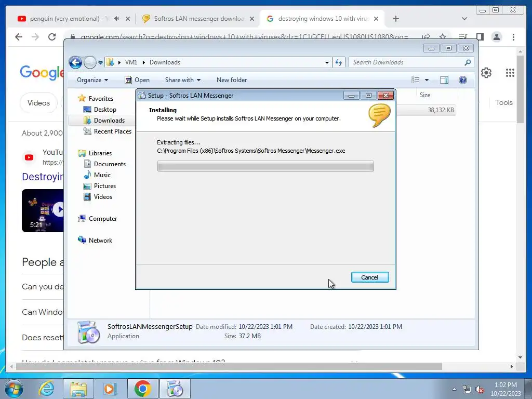
Task: Switch to Chrome from taskbar
Action: tap(142, 389)
